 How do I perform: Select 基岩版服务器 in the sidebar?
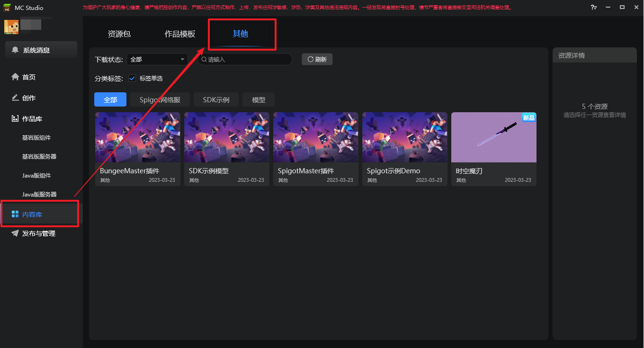pyautogui.click(x=39, y=156)
